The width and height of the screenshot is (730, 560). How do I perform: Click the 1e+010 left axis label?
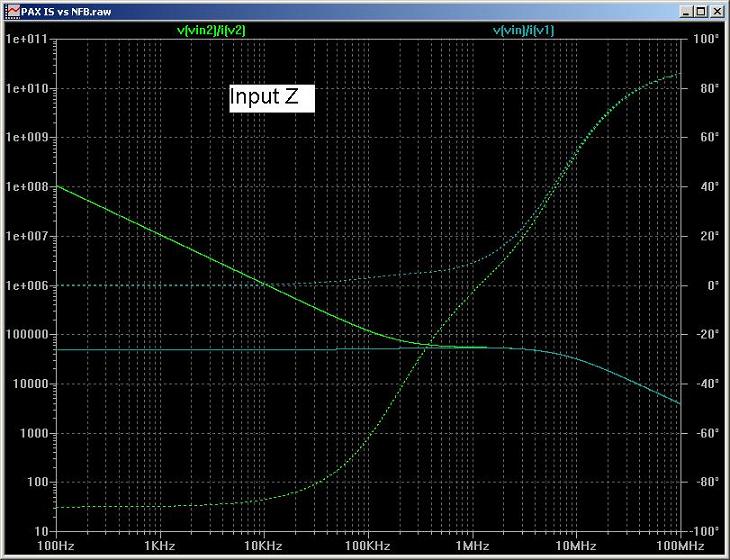(27, 88)
